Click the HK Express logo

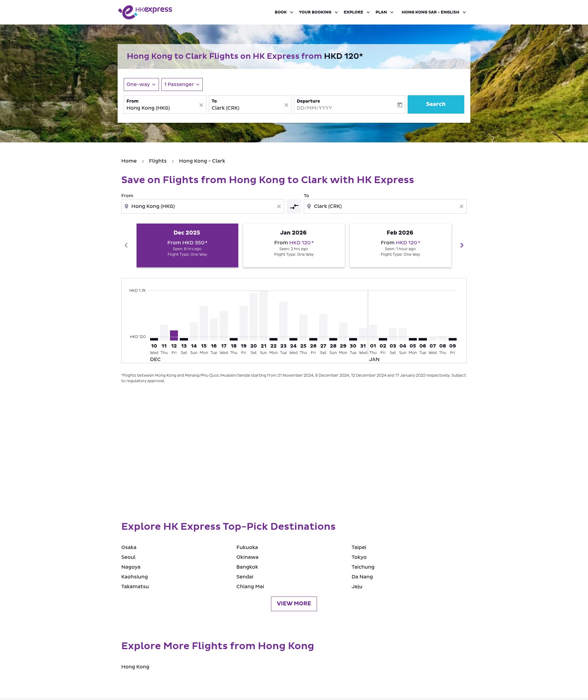[145, 12]
